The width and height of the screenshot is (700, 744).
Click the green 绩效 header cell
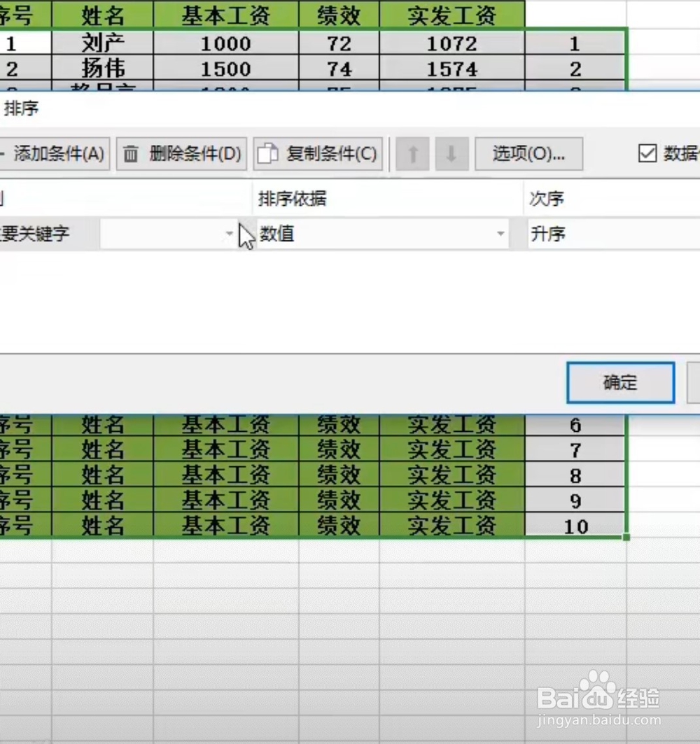click(339, 15)
